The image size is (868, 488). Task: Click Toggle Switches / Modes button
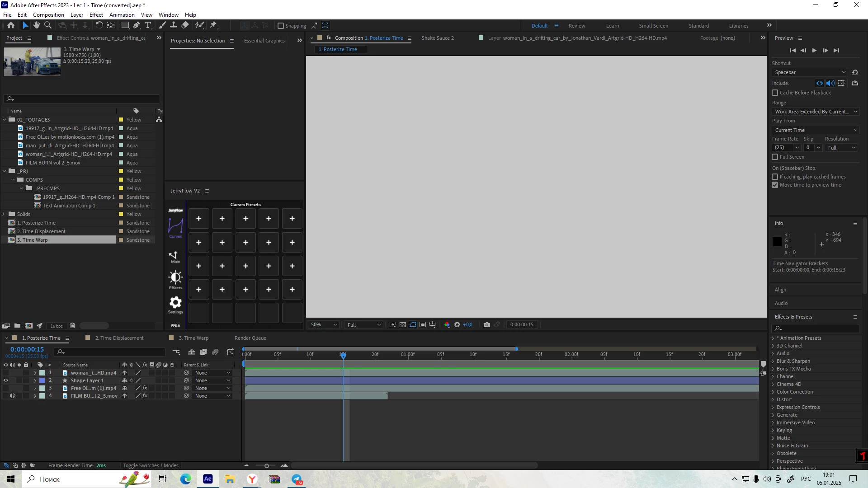click(151, 465)
